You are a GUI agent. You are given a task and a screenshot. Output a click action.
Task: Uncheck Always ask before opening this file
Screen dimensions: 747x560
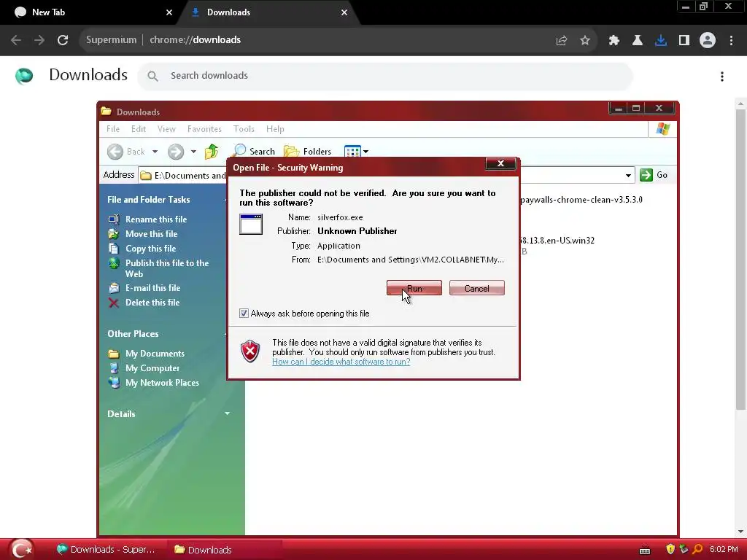tap(244, 314)
